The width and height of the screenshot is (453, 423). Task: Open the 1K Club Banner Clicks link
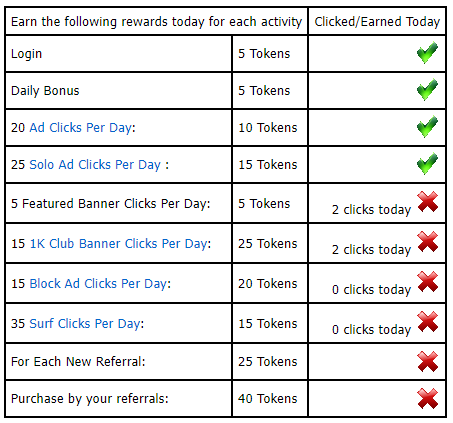(119, 244)
